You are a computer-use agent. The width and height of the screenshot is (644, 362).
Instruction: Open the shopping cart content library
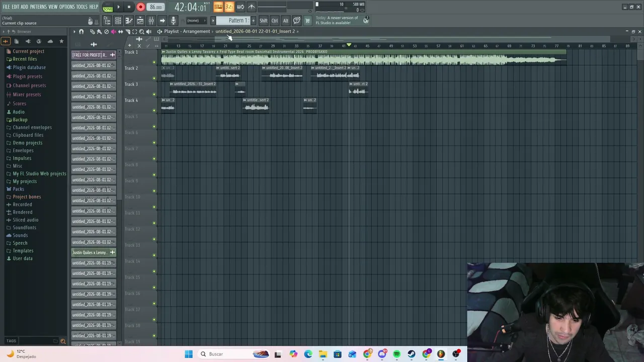[x=307, y=21]
